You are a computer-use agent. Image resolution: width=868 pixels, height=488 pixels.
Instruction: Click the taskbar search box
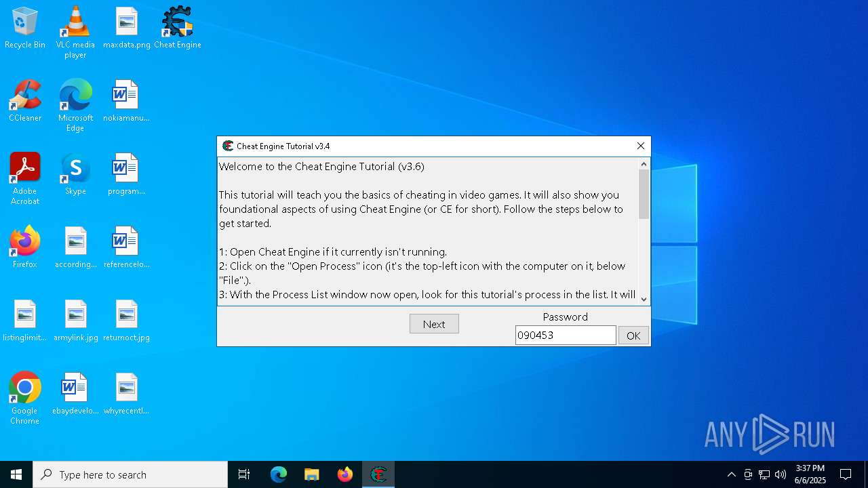130,474
